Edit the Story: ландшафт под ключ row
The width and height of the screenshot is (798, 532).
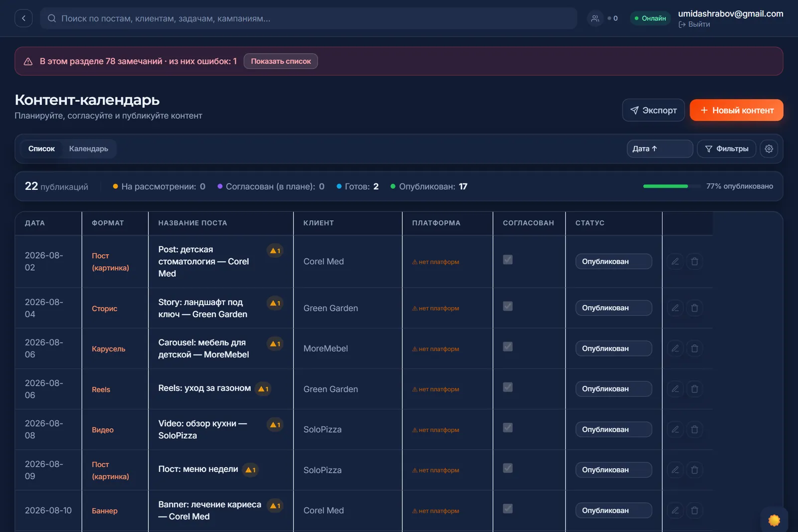tap(675, 308)
